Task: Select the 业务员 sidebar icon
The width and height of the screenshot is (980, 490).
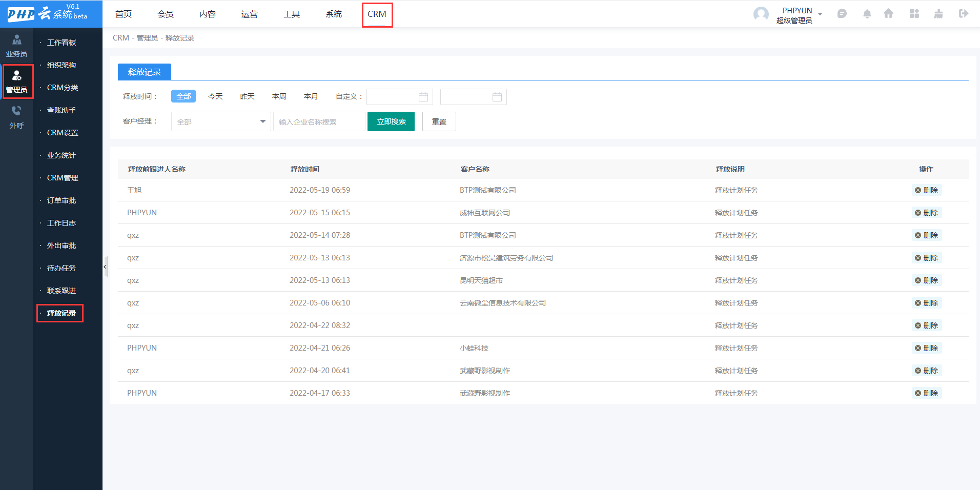Action: [16, 46]
